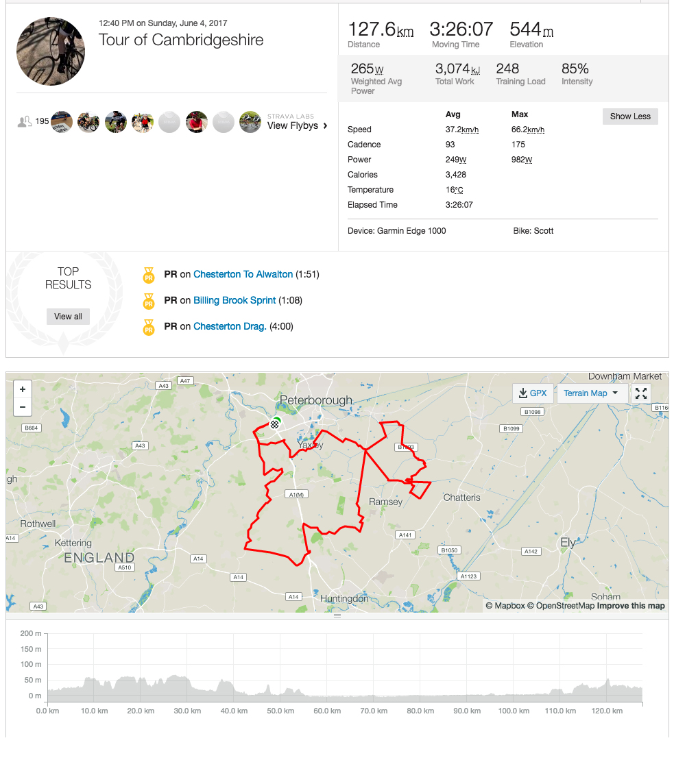Collapse stats with Show Less
Viewport: 674px width, 784px height.
(x=630, y=117)
